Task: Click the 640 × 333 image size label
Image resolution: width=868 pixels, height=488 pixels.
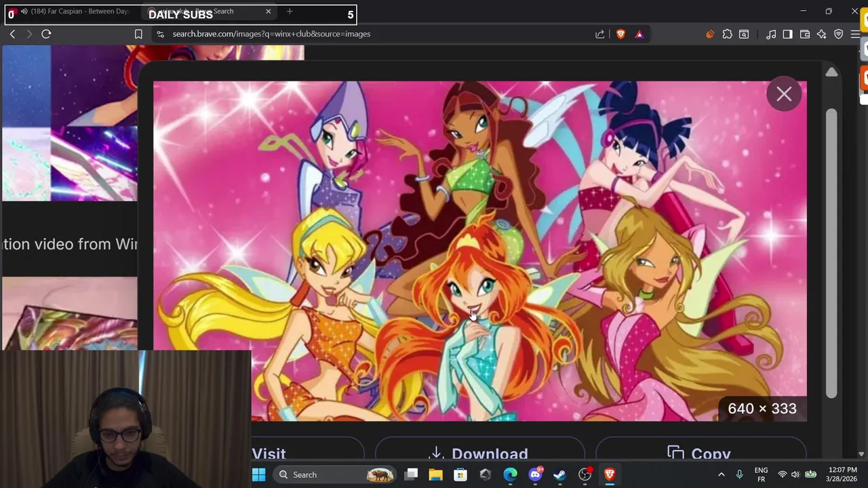Action: [762, 409]
